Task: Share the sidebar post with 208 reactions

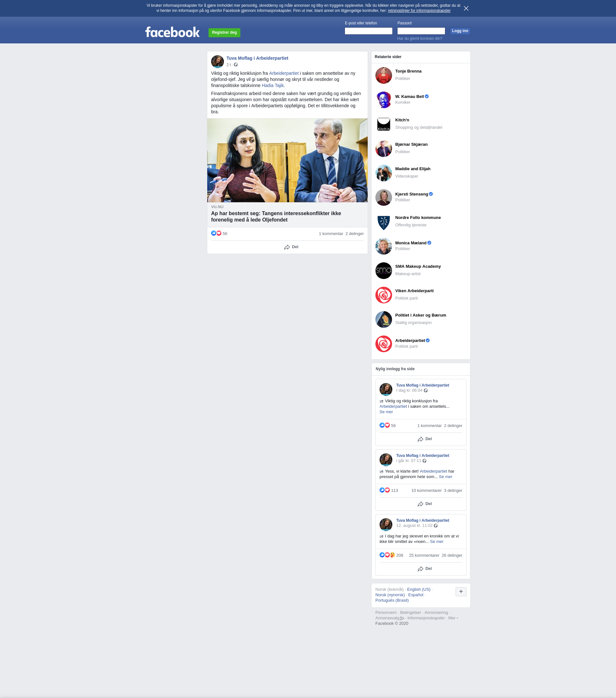Action: 424,569
